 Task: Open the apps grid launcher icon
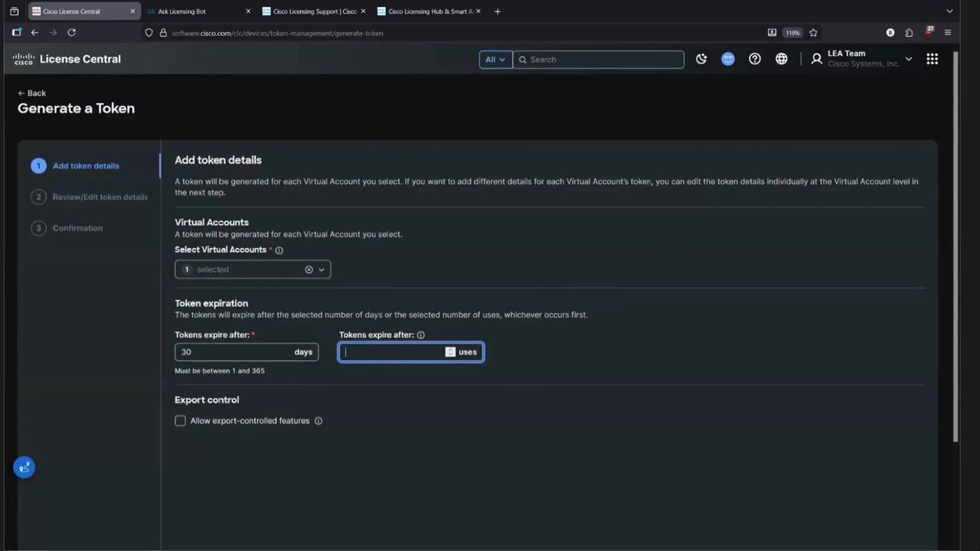pos(932,59)
